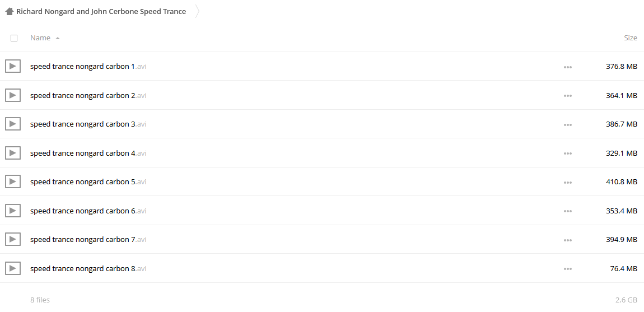Tick the select-all checkbox in the header
Screen dimensions: 644x312
tap(14, 38)
